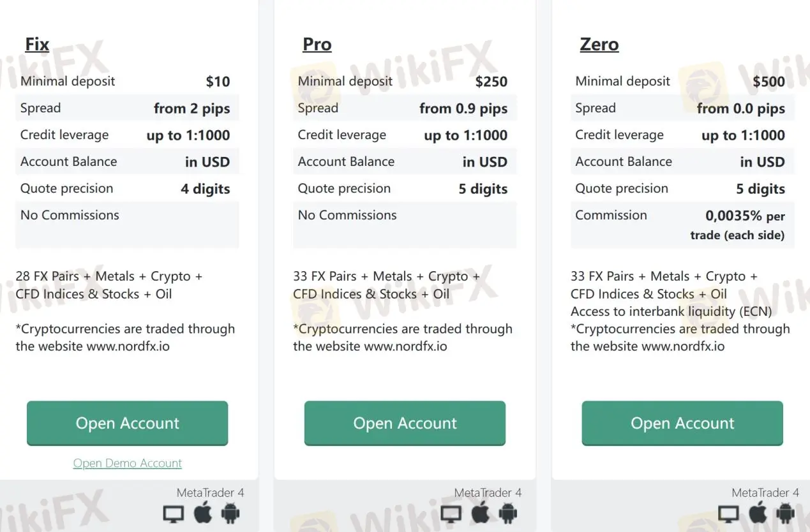Screen dimensions: 810x532
Task: Click the desktop icon under Pro account
Action: (451, 514)
